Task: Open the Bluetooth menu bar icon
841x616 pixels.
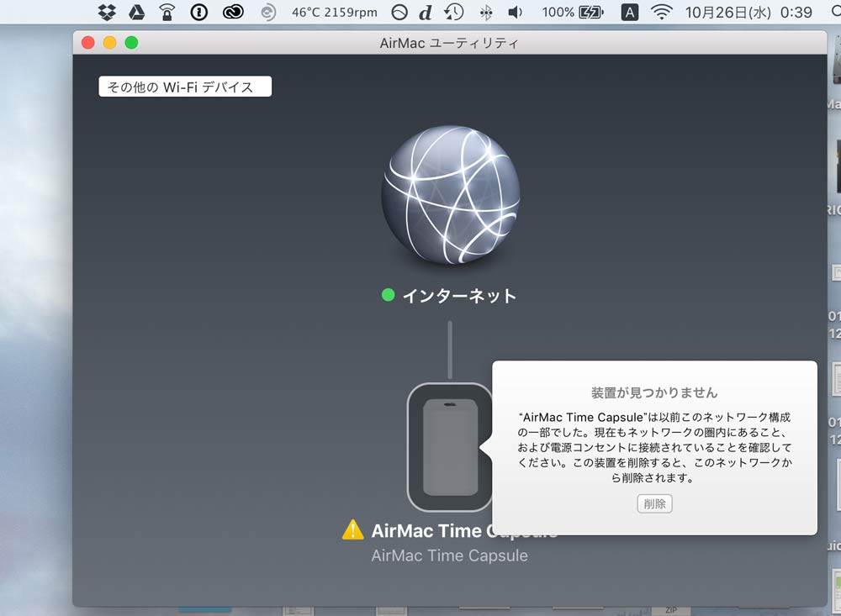Action: [x=486, y=12]
